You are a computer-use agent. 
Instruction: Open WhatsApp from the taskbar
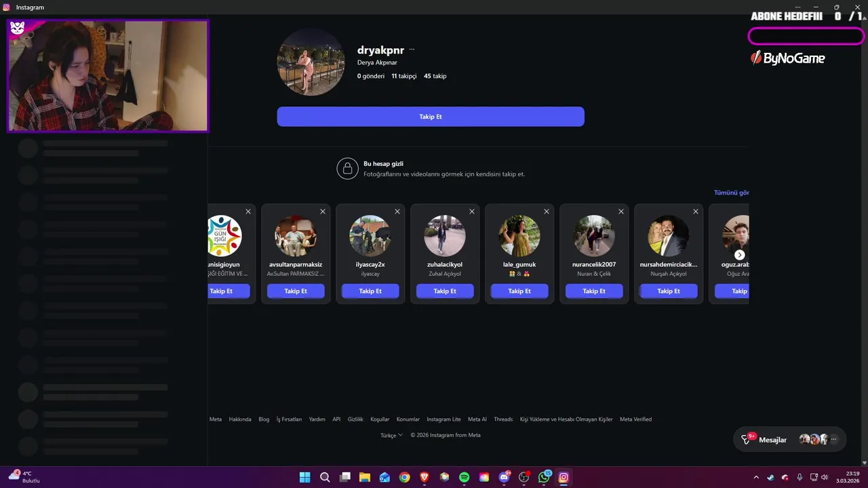(x=544, y=477)
